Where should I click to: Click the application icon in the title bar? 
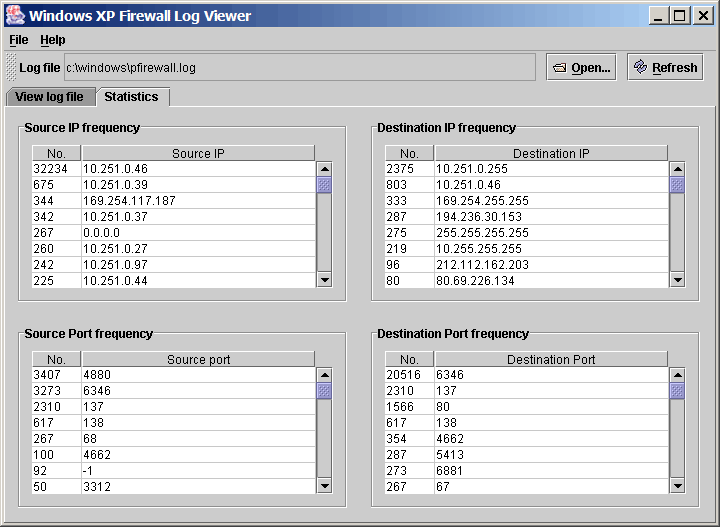(15, 15)
